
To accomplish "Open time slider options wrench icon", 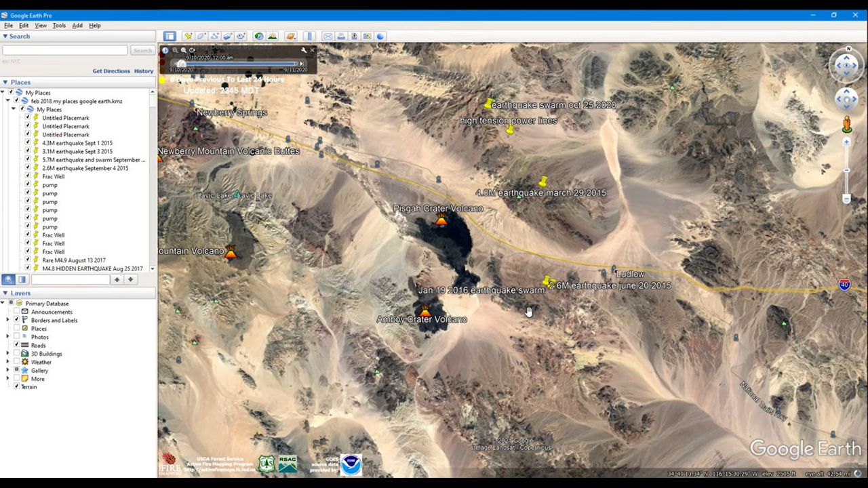I will point(303,50).
